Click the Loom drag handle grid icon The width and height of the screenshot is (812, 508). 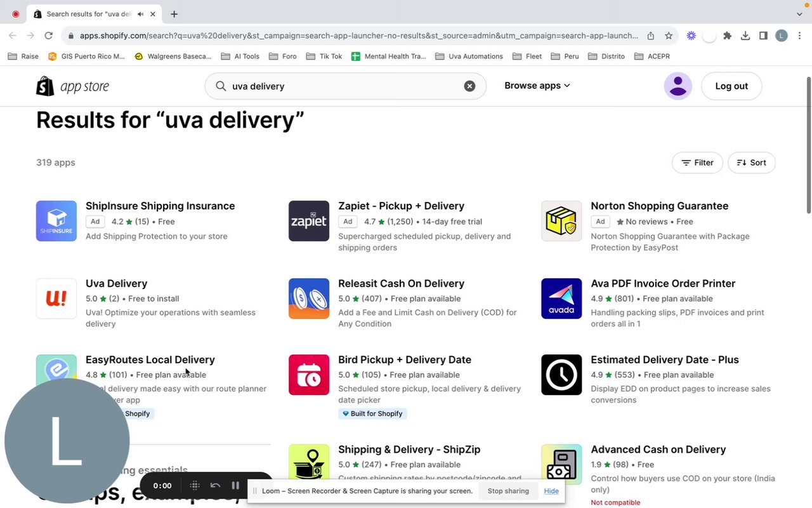coord(195,485)
